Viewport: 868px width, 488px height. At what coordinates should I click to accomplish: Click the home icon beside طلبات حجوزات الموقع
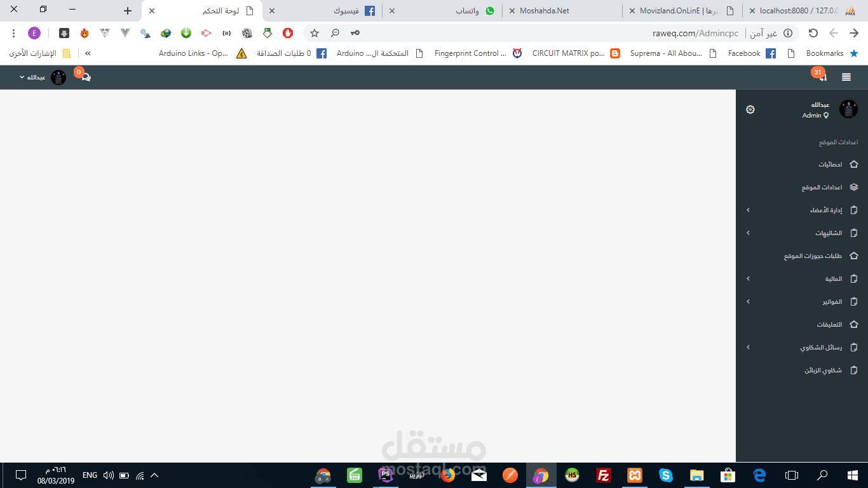853,256
